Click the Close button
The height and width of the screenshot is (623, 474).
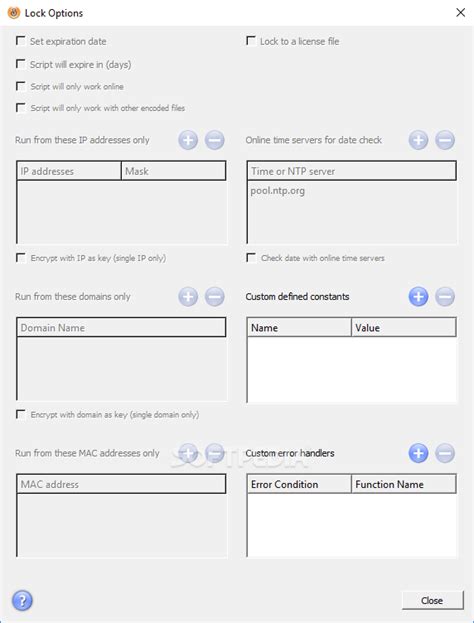(432, 600)
